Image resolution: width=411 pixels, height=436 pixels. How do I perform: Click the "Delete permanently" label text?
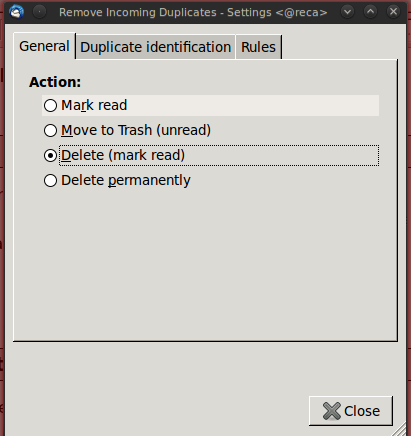126,180
